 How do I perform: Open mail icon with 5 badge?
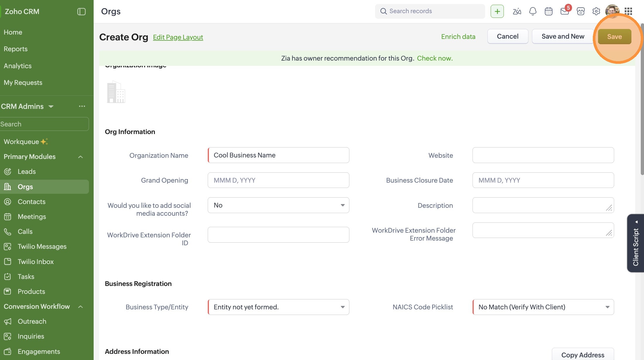[x=564, y=11]
